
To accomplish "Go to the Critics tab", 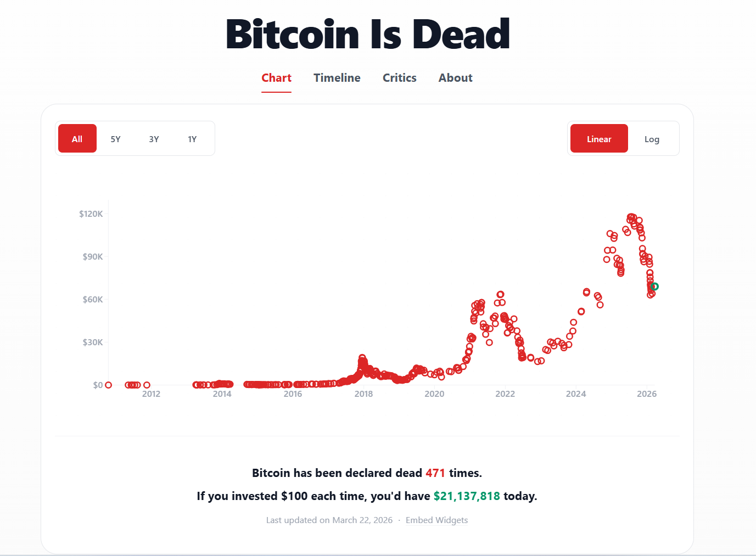I will [399, 78].
